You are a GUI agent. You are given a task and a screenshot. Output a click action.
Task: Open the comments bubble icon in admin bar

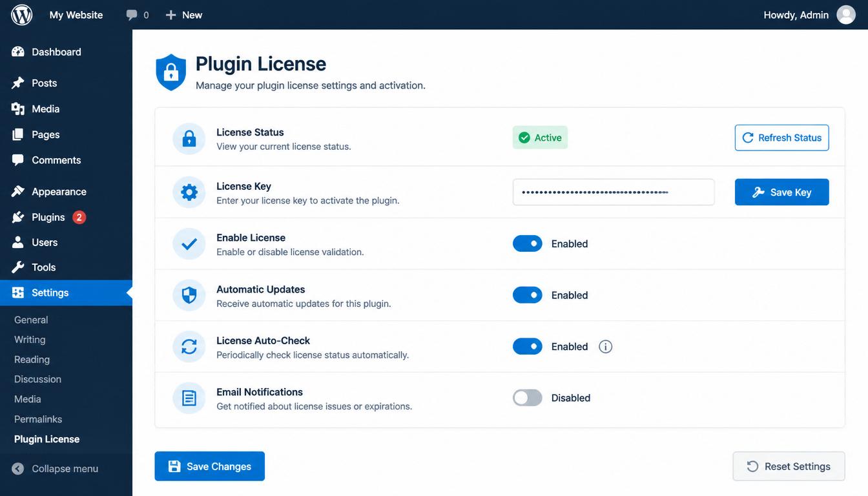coord(132,15)
